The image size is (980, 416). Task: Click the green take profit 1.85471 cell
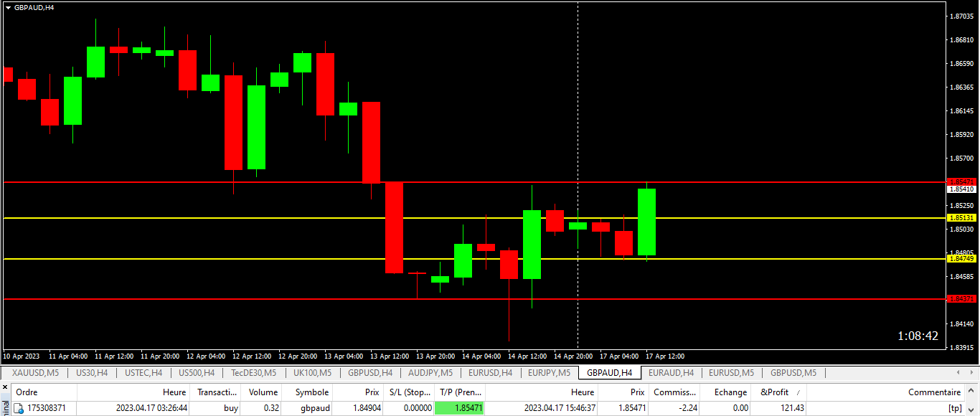[459, 408]
